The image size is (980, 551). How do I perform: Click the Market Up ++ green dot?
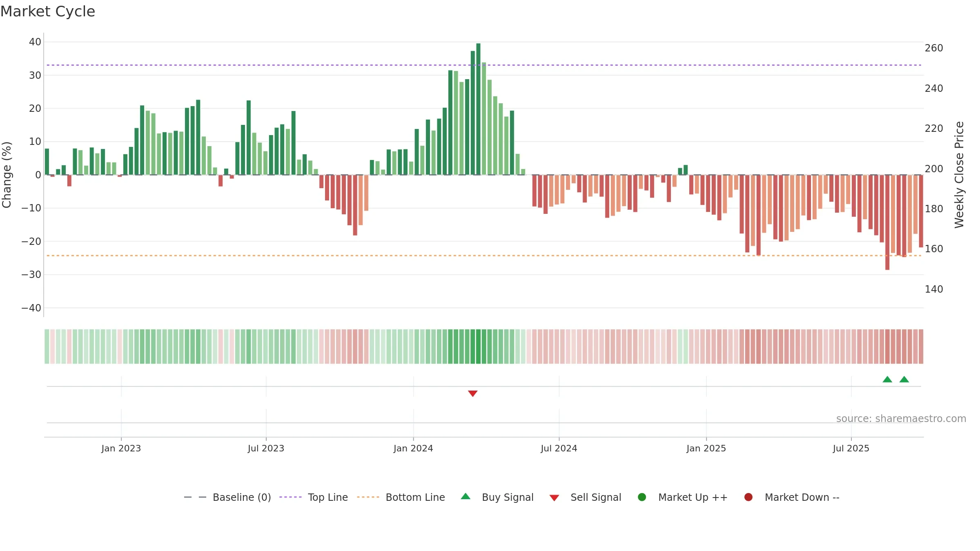point(642,497)
